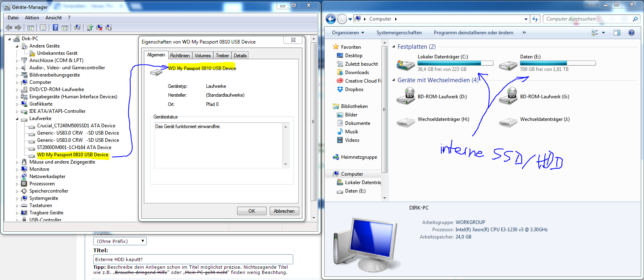Viewport: 644px width, 280px height.
Task: Expand the Monitore tree node
Action: 17,170
